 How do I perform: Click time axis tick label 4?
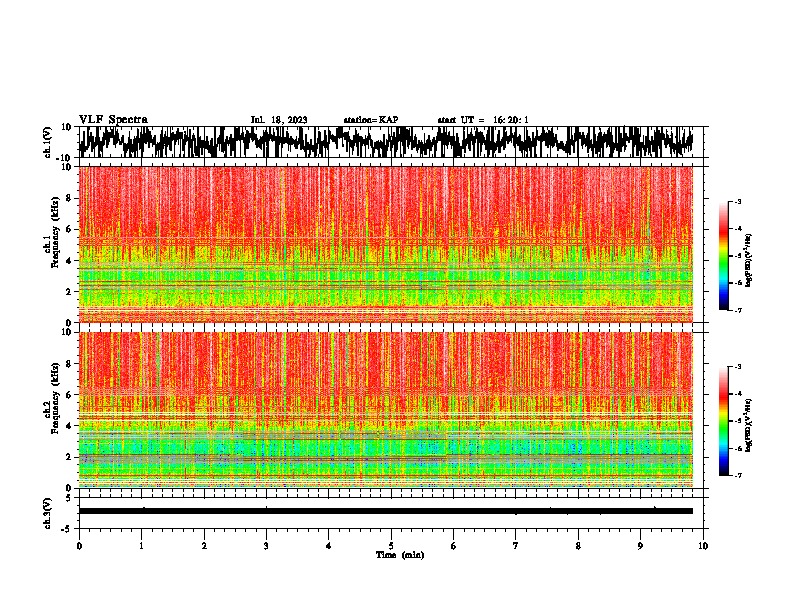(x=329, y=546)
